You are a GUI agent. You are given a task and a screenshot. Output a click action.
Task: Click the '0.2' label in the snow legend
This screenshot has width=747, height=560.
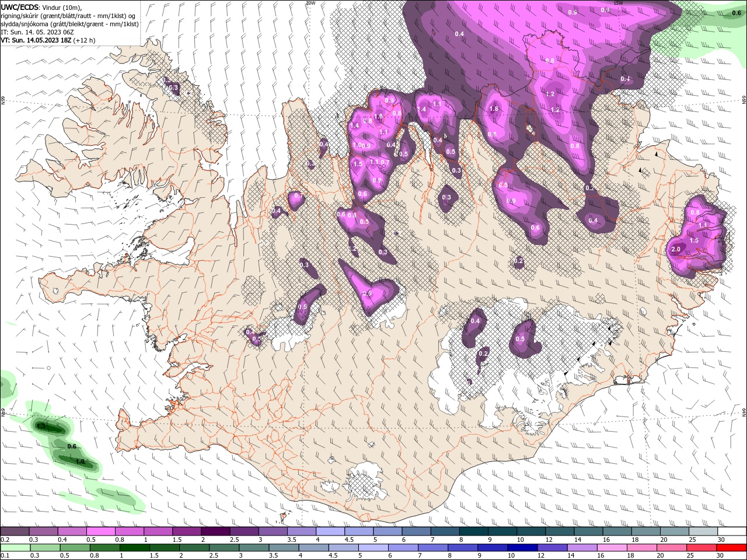[x=5, y=540]
